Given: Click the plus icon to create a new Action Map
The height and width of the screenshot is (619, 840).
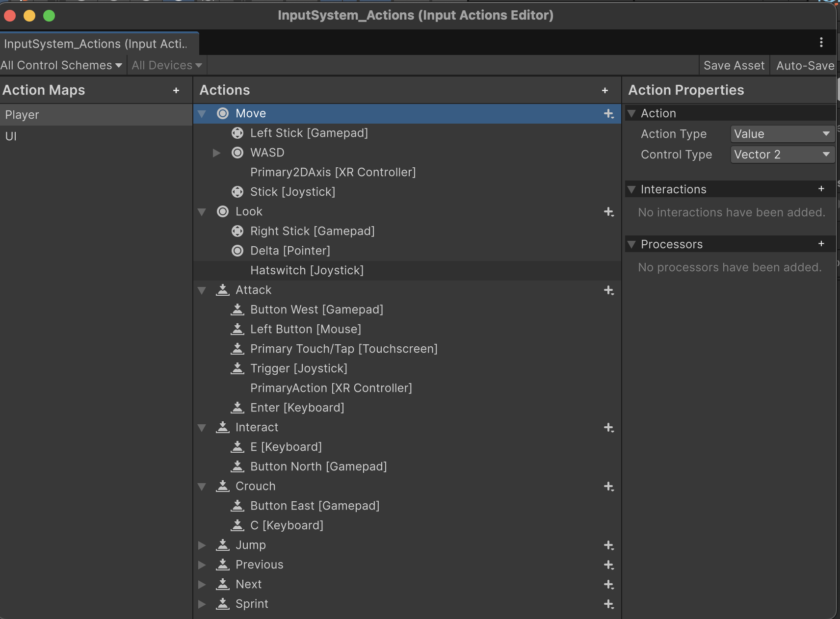Looking at the screenshot, I should pyautogui.click(x=176, y=90).
